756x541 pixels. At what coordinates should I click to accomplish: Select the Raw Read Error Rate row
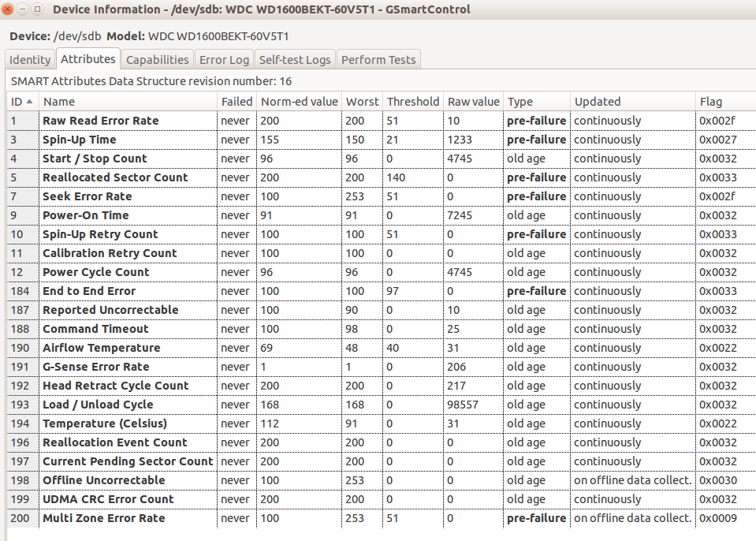tap(381, 121)
